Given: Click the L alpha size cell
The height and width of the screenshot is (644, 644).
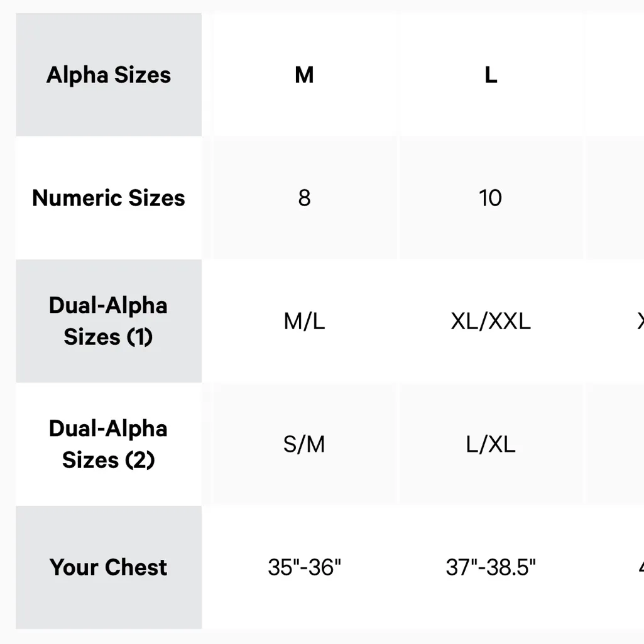Looking at the screenshot, I should [491, 75].
